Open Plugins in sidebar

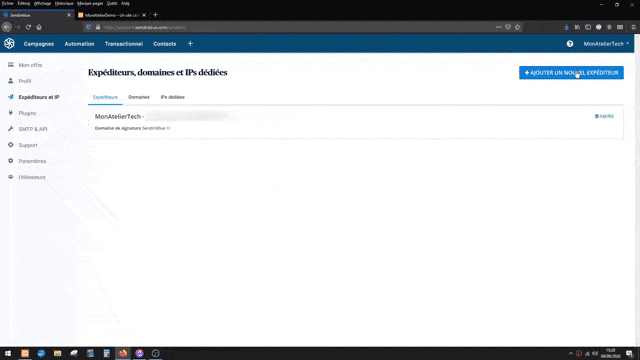tap(27, 113)
